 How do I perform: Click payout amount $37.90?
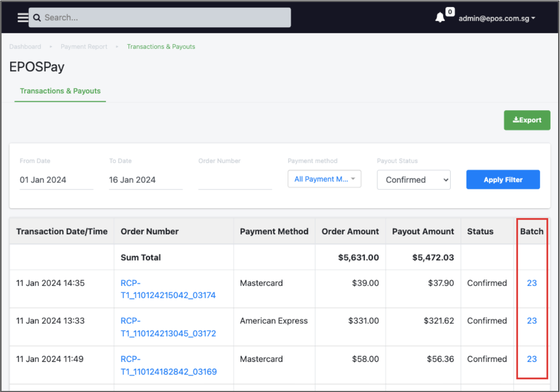click(x=441, y=283)
